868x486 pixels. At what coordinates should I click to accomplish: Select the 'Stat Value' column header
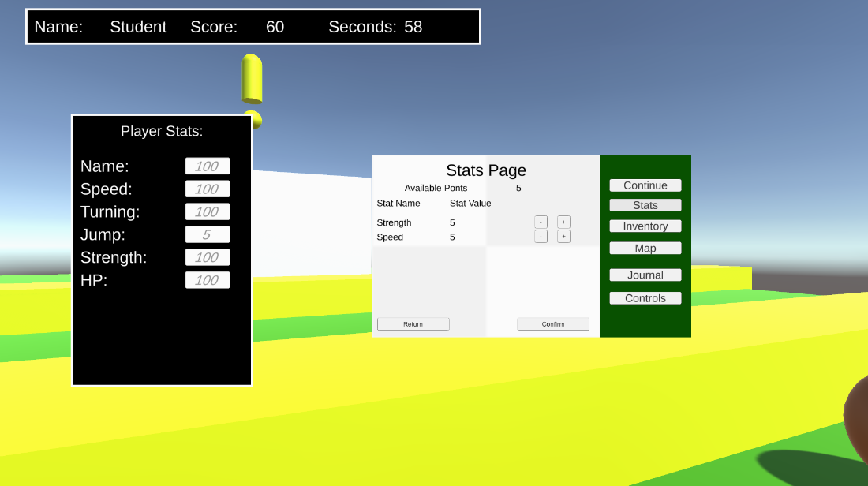470,203
